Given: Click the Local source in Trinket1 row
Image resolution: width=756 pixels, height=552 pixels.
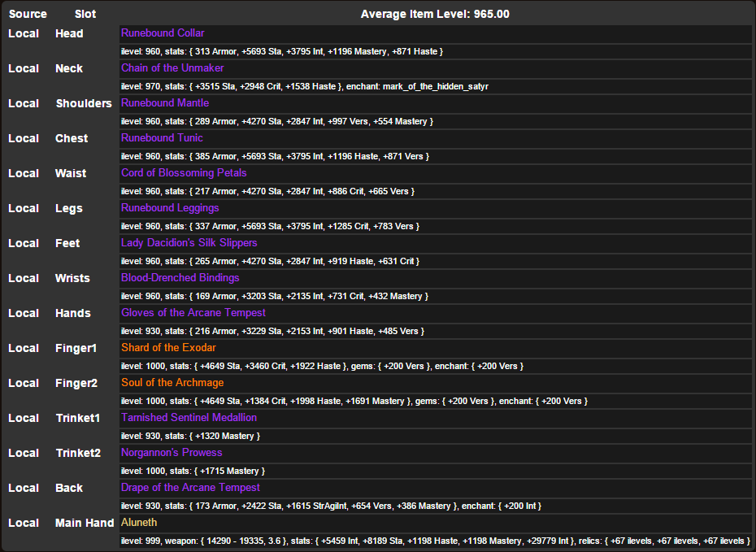Looking at the screenshot, I should 23,418.
